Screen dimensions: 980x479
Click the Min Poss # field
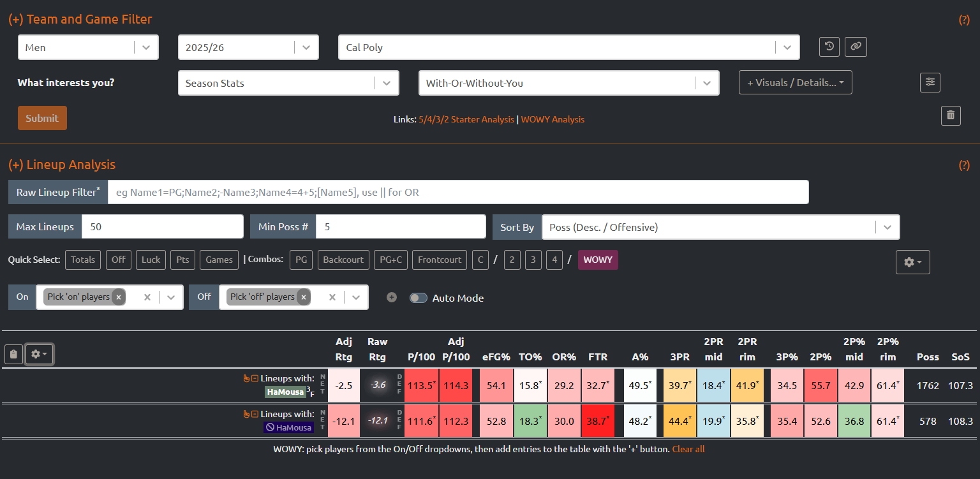pyautogui.click(x=401, y=227)
